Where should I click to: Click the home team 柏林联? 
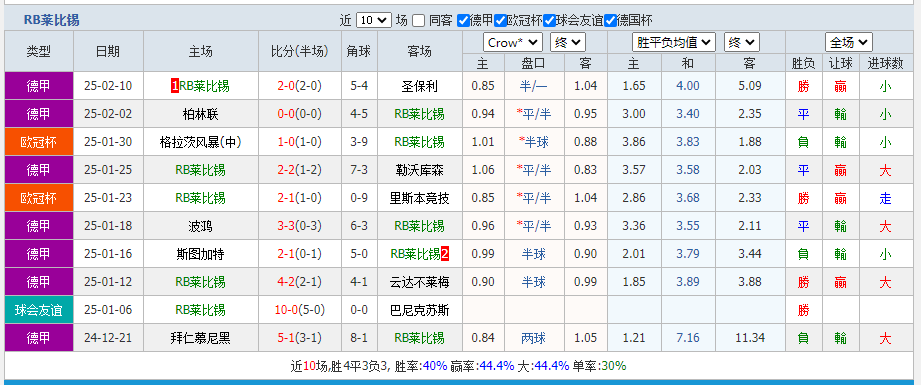pos(200,114)
